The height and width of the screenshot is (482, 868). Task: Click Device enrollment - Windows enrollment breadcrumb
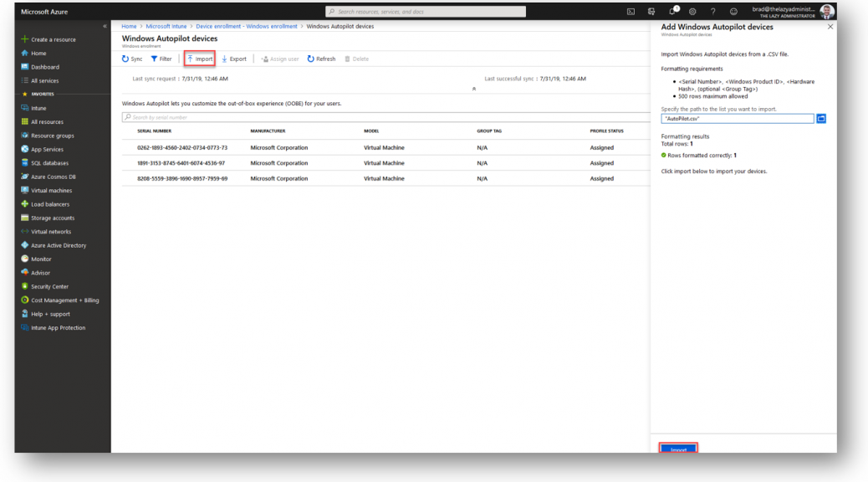coord(247,26)
